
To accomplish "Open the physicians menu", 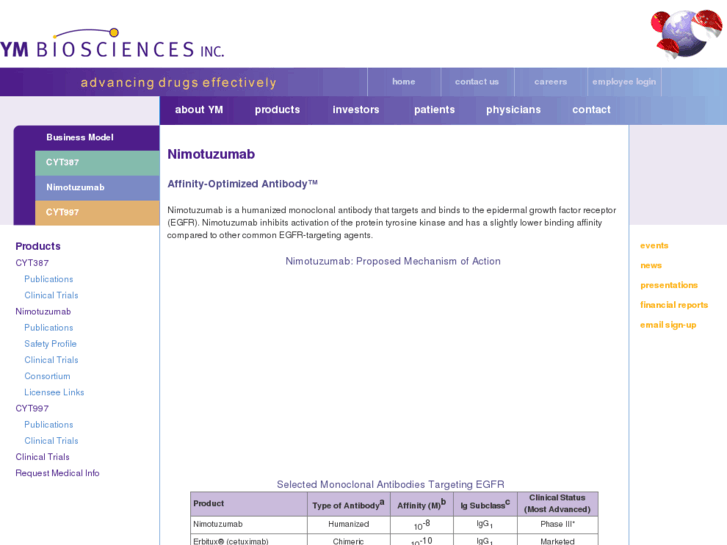I will (x=513, y=110).
